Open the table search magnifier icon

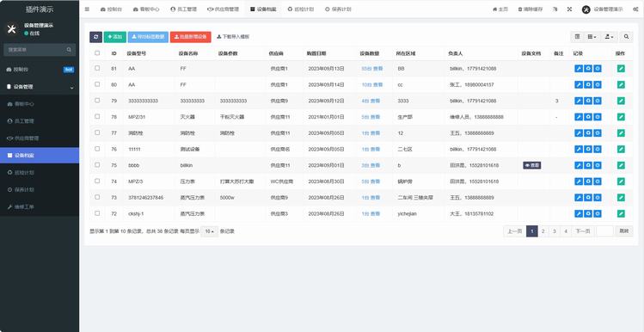tap(626, 37)
